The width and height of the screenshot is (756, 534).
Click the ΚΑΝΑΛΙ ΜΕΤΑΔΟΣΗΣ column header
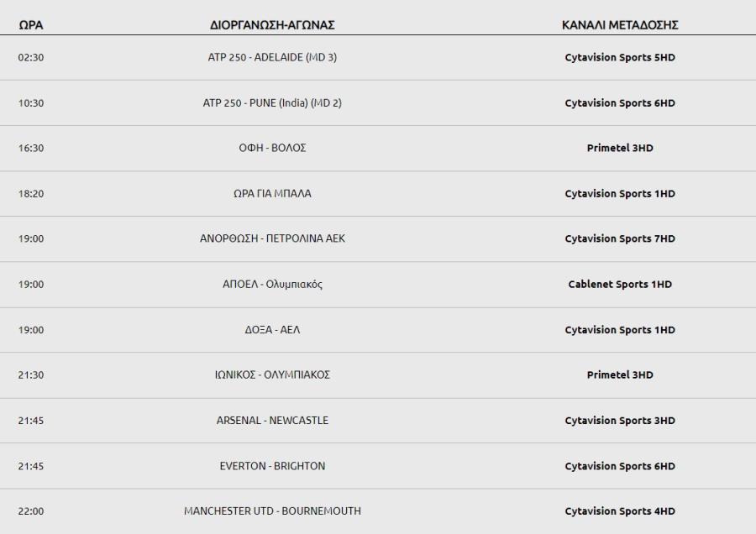pyautogui.click(x=620, y=25)
